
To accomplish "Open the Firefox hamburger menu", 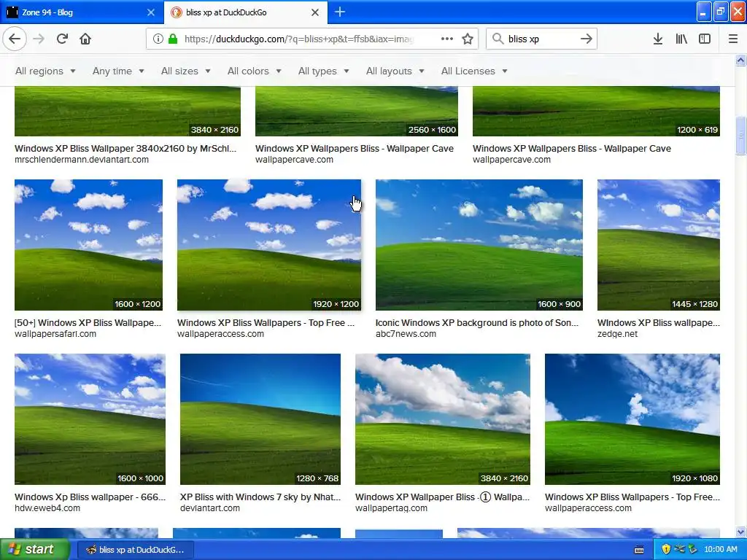I will click(x=733, y=39).
